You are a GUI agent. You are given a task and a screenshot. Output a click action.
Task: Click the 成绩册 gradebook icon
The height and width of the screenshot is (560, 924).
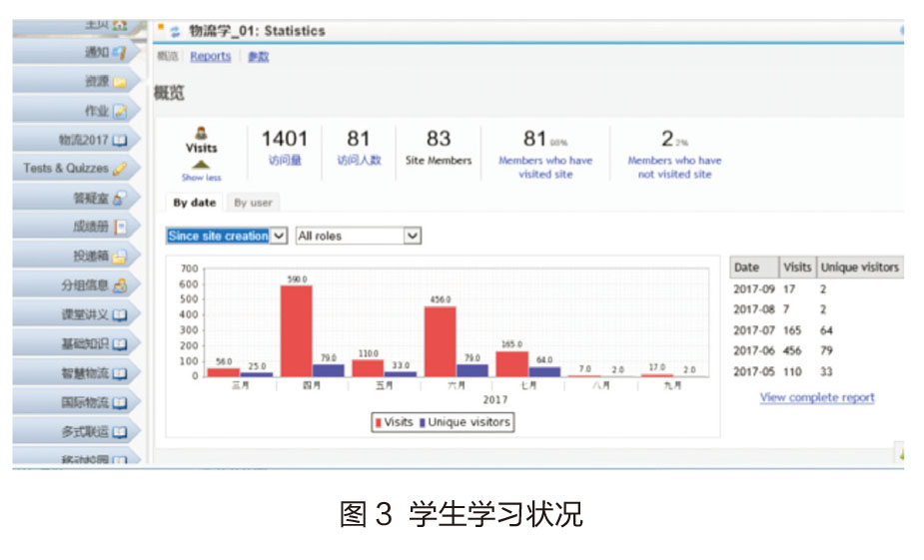(x=120, y=228)
